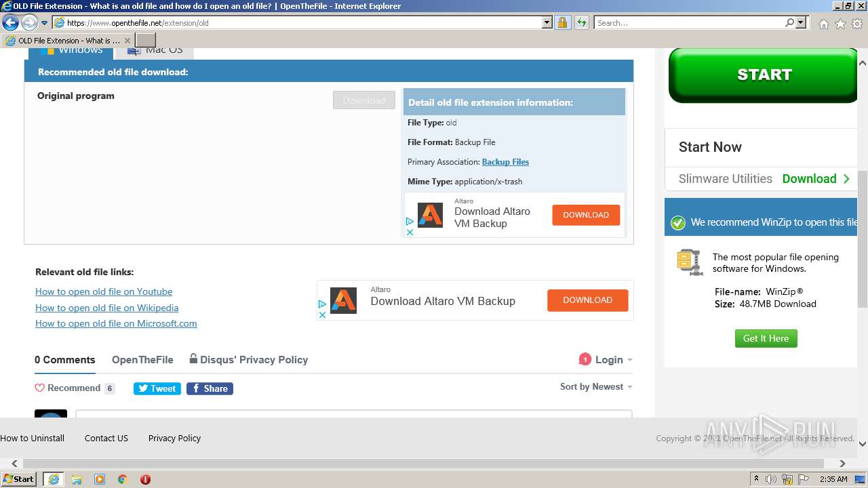Click the Refresh page icon

[581, 22]
